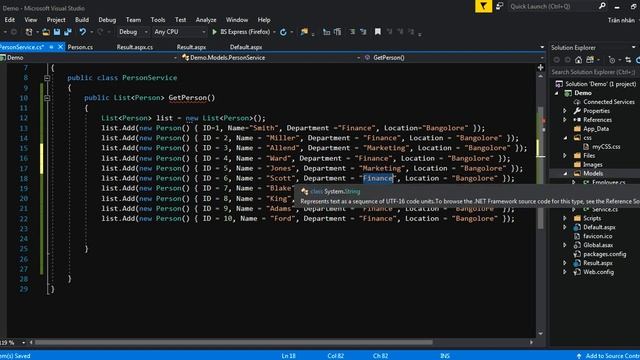Screen dimensions: 640x360
Task: Open the IIS Express browser dropdown arrow
Action: [x=274, y=32]
